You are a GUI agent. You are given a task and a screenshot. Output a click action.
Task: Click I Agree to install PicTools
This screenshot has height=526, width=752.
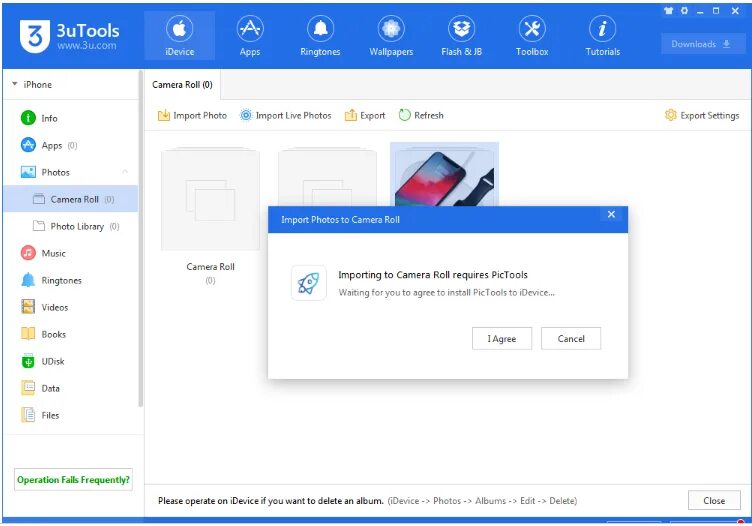point(502,339)
